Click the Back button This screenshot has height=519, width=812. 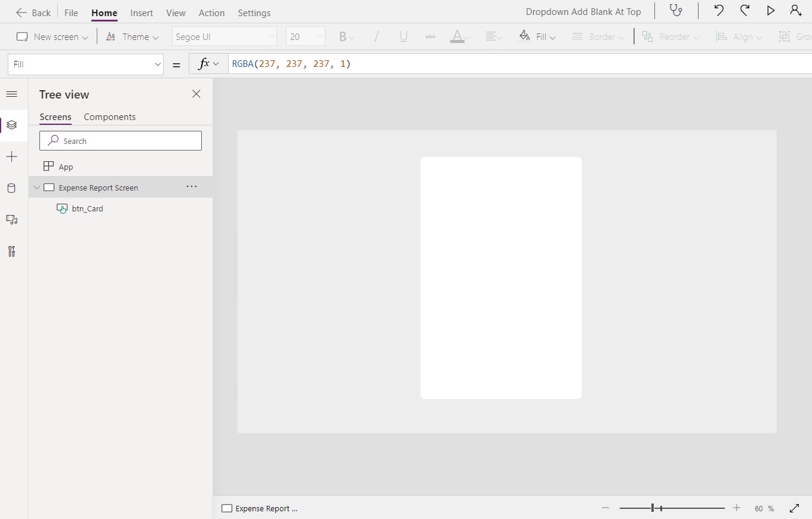click(33, 13)
